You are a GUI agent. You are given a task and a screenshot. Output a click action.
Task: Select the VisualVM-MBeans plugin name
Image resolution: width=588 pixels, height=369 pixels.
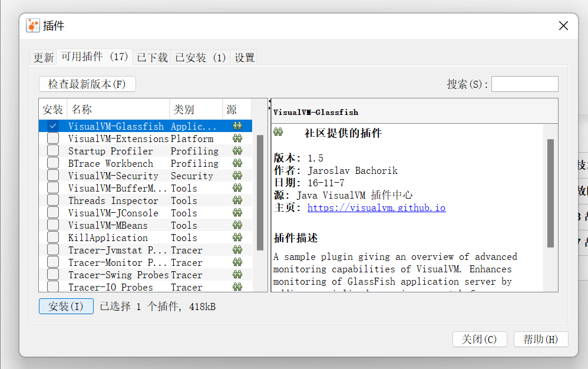(108, 225)
